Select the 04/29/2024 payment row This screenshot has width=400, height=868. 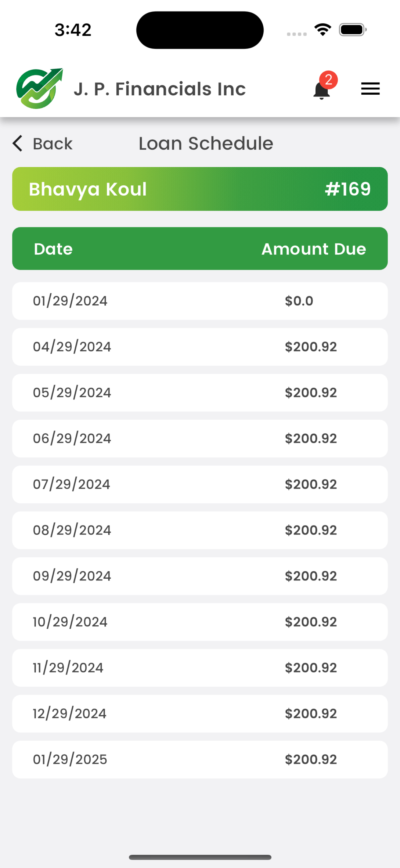click(x=200, y=347)
